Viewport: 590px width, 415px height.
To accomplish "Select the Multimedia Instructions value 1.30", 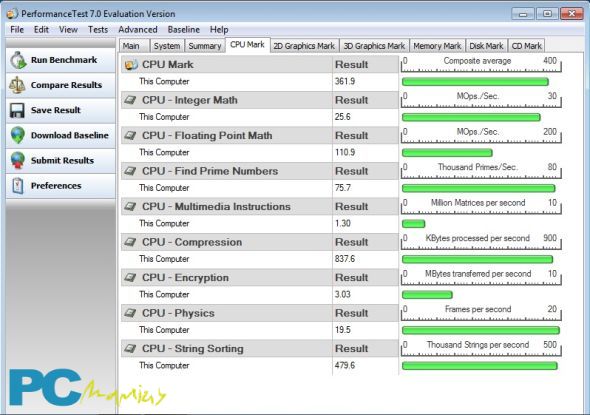I will (342, 223).
